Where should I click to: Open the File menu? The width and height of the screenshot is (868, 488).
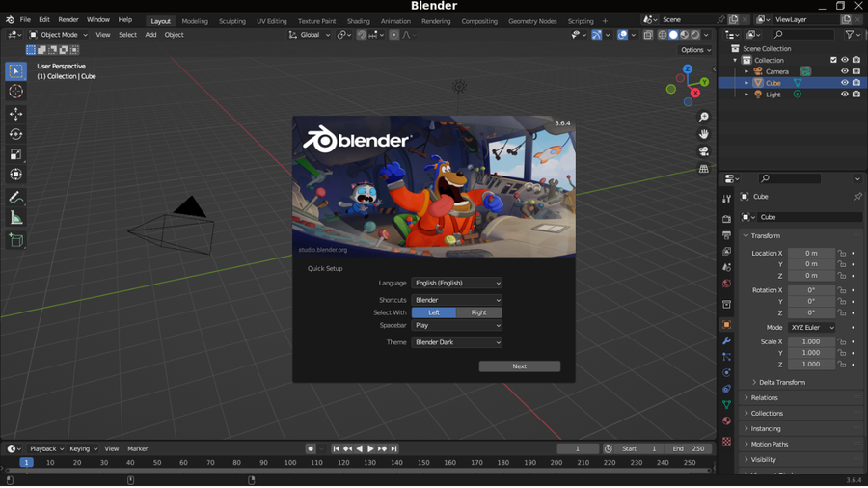[x=25, y=20]
